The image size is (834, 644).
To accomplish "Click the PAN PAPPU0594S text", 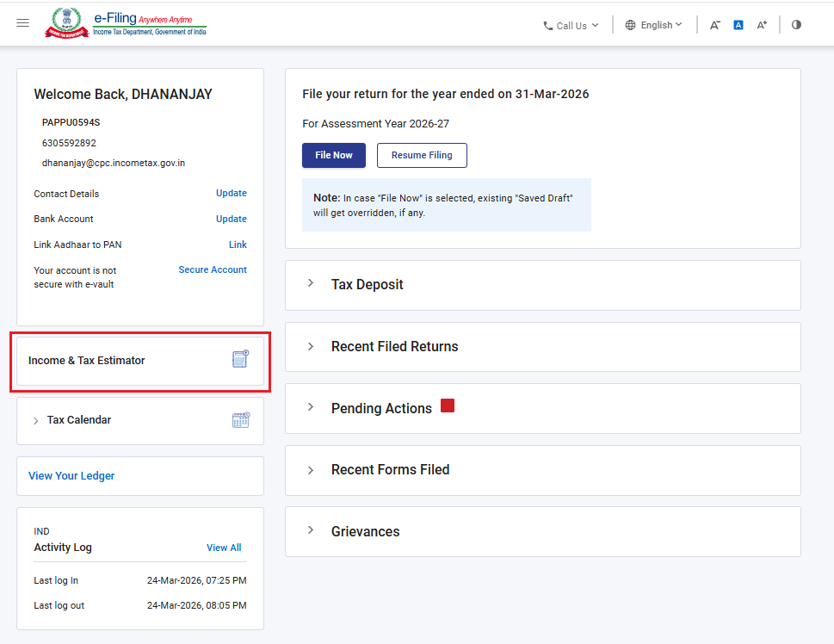I will tap(71, 122).
